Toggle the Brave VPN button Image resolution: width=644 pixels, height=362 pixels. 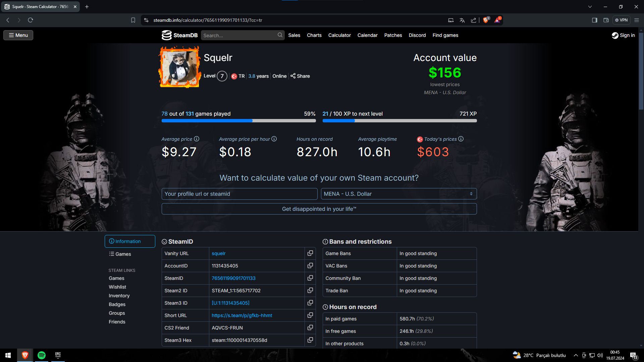click(621, 20)
